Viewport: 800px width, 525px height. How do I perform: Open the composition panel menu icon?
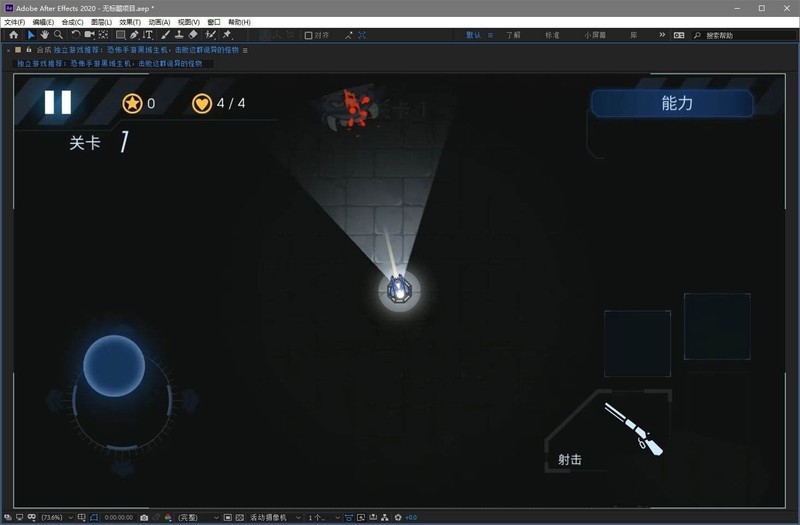[x=245, y=50]
